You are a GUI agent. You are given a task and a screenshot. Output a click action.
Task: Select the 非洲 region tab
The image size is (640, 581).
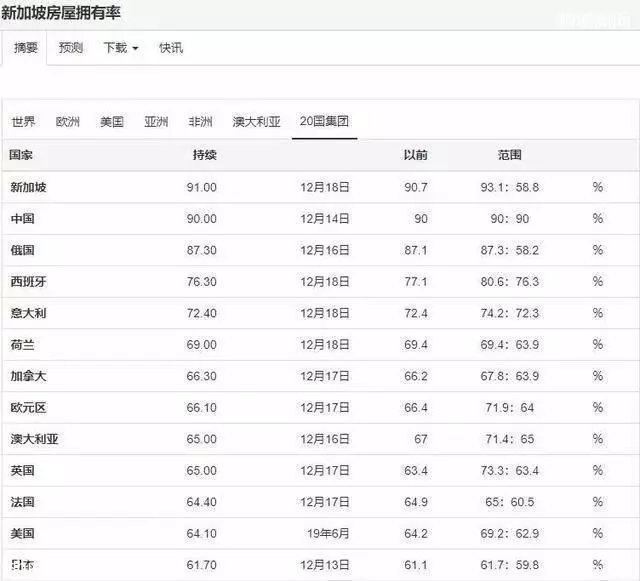click(x=200, y=122)
